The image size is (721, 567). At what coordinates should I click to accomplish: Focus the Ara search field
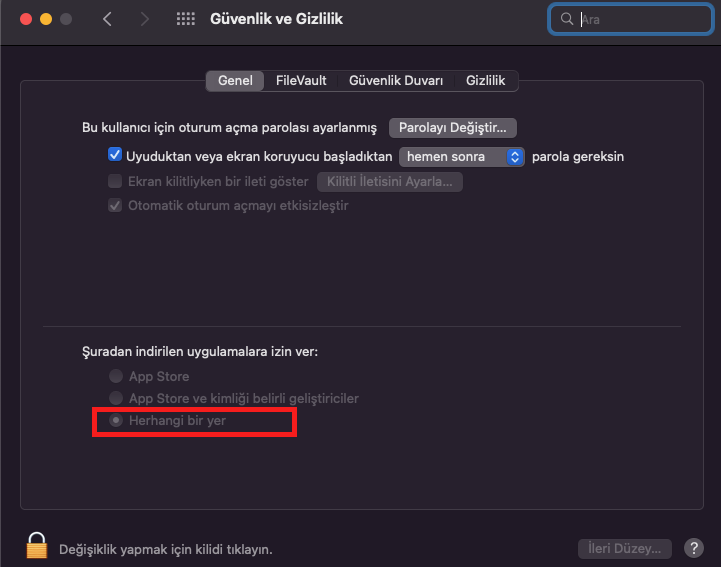[630, 19]
